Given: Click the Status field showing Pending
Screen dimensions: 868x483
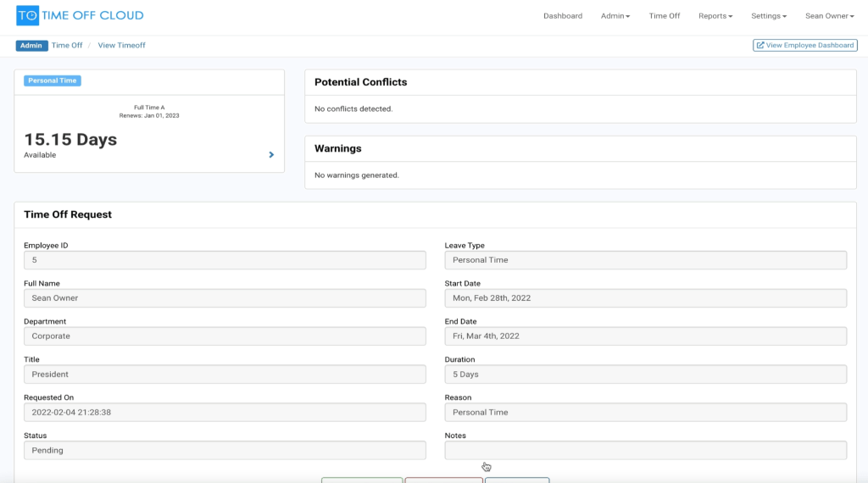Looking at the screenshot, I should pyautogui.click(x=225, y=450).
